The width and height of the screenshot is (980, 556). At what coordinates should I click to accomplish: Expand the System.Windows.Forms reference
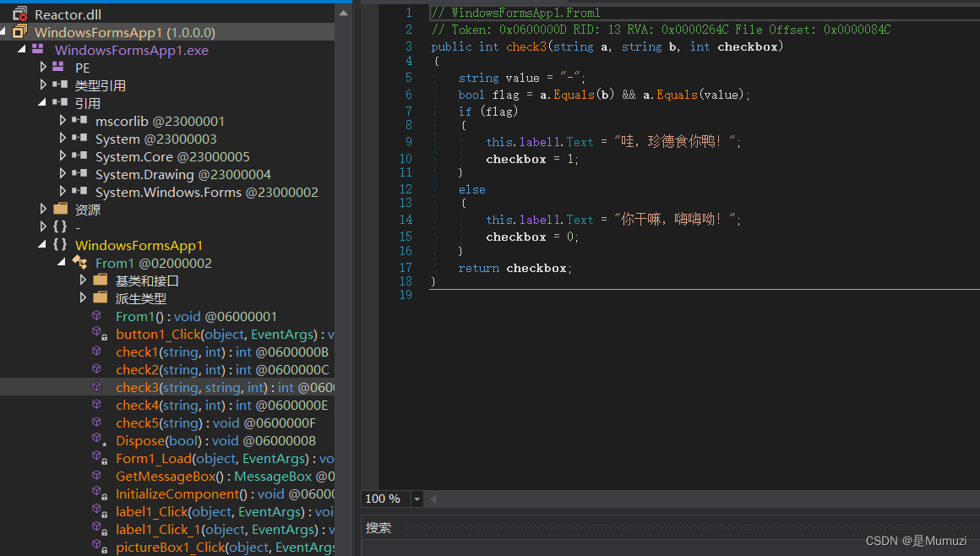63,191
